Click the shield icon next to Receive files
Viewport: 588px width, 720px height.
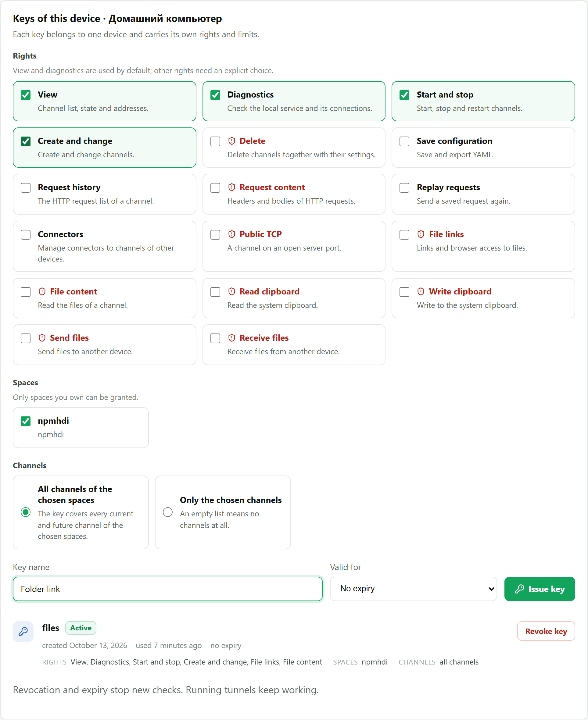232,338
